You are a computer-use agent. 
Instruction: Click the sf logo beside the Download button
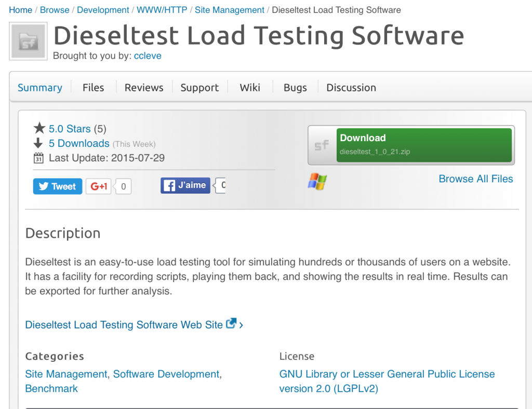(322, 145)
